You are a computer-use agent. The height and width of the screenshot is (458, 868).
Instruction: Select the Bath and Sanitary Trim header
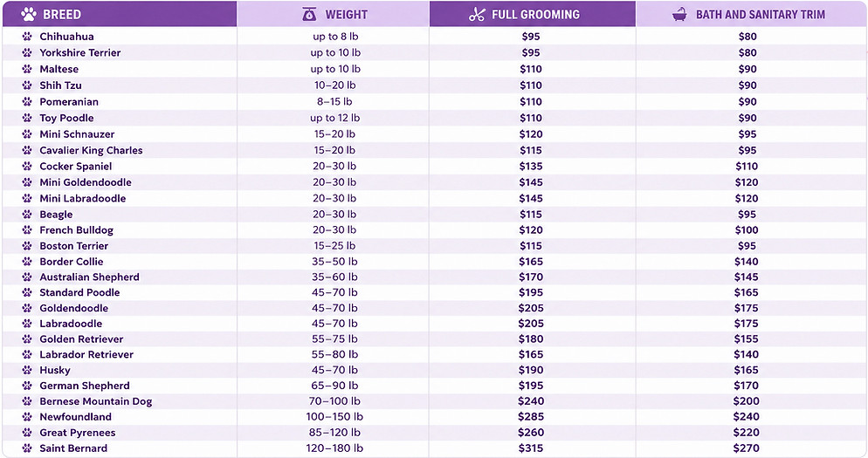click(751, 14)
